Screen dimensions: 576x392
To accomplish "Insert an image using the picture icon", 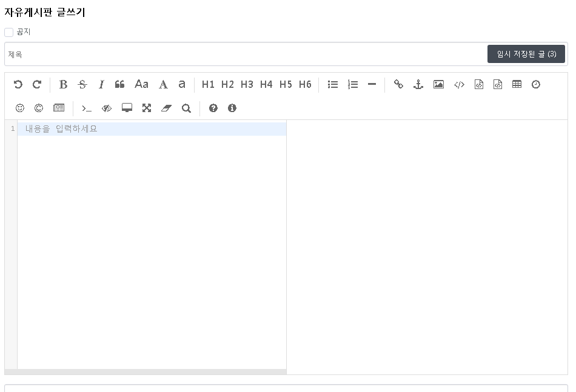I will tap(438, 85).
